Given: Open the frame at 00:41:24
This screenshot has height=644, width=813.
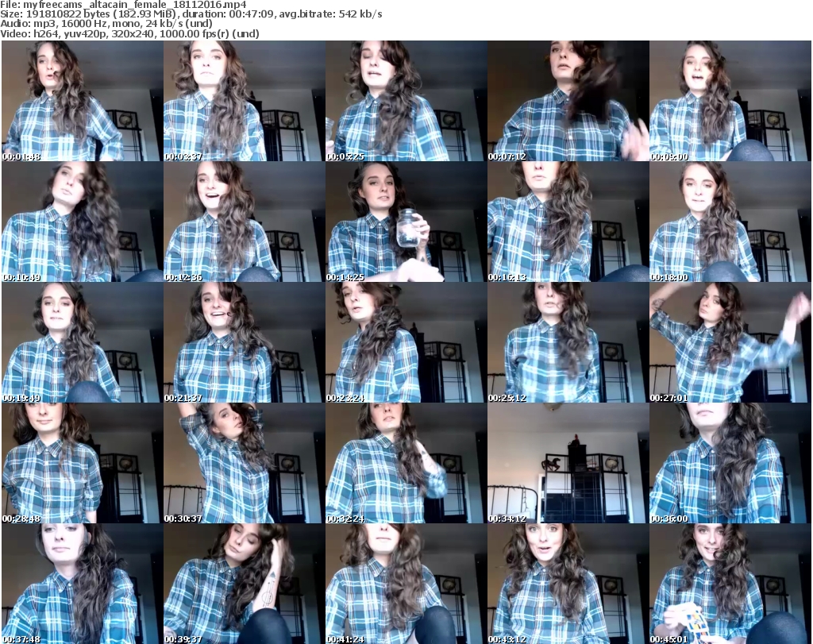Looking at the screenshot, I should [406, 584].
